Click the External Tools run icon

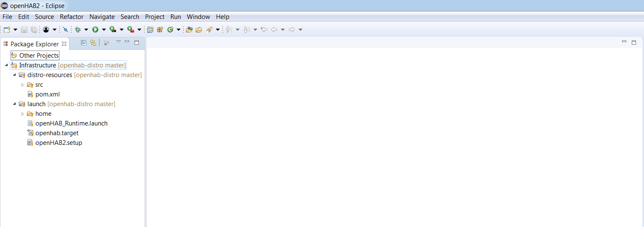[x=131, y=29]
